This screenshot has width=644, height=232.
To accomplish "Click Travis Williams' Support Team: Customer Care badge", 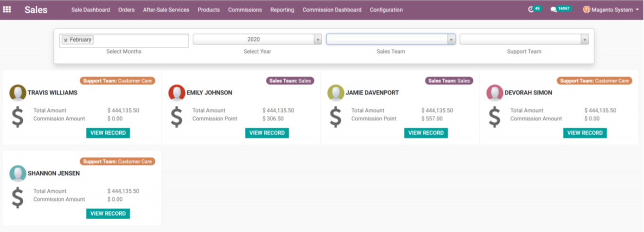I will pos(117,81).
